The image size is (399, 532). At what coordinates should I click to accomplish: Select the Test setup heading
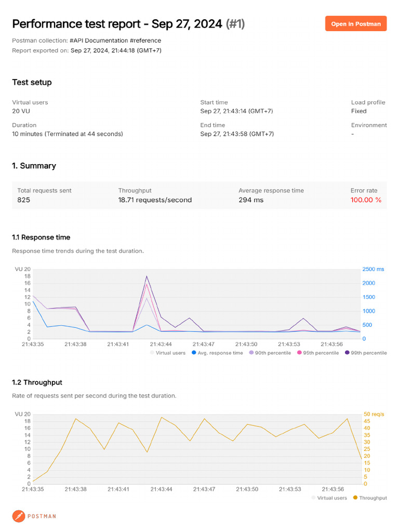coord(32,82)
